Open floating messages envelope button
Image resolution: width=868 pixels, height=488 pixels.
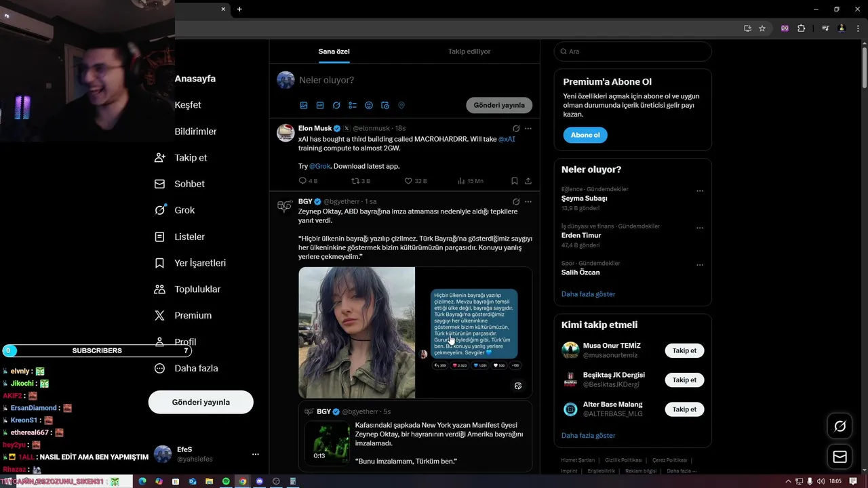(840, 457)
